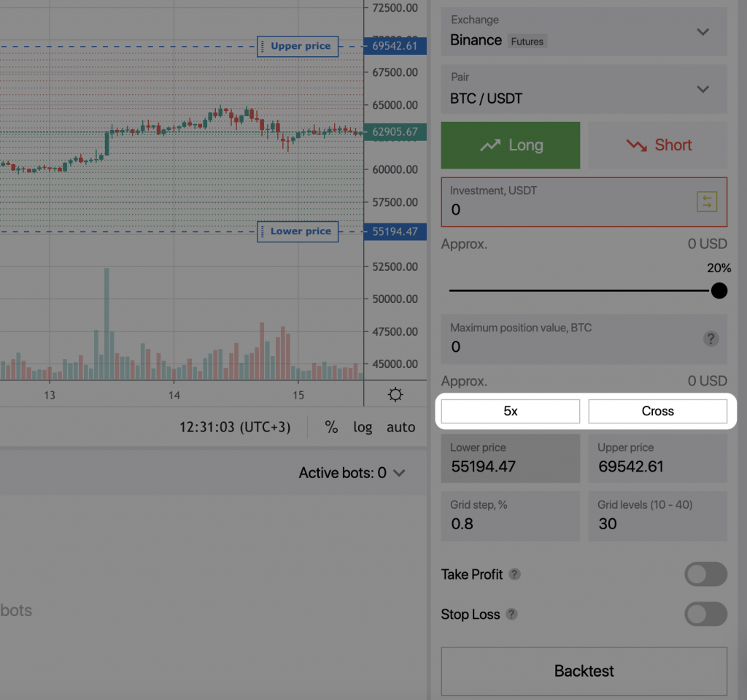Screen dimensions: 747x700
Task: Select the Short trading direction
Action: tap(657, 145)
